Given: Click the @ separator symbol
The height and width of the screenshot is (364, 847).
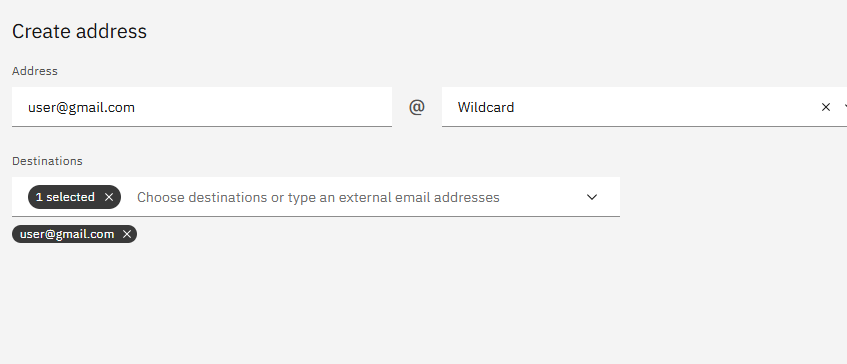Looking at the screenshot, I should tap(416, 107).
